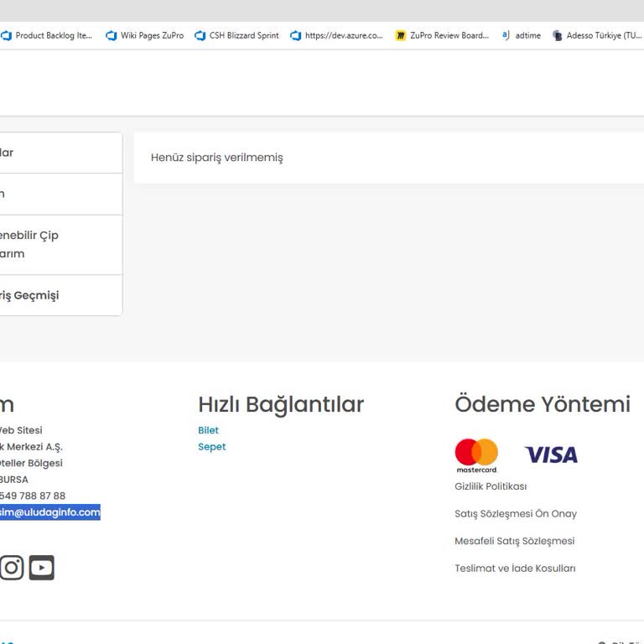Click the VISA payment logo
This screenshot has width=644, height=644.
point(551,455)
